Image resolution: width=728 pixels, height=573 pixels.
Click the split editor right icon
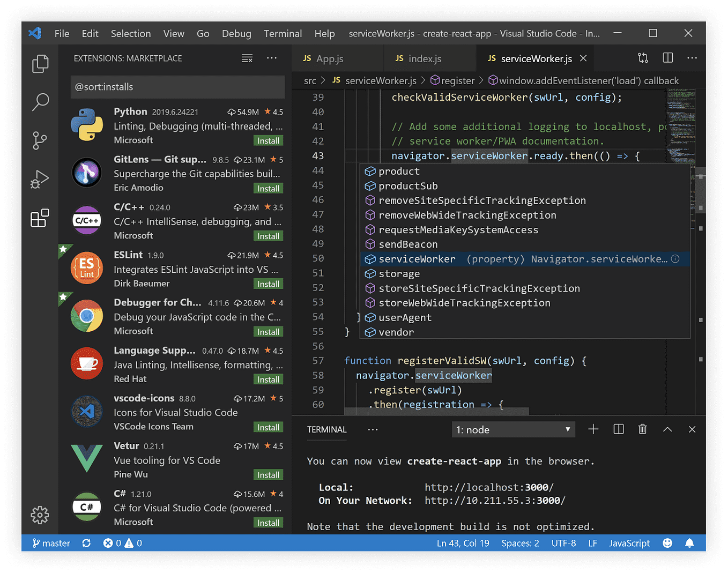click(x=668, y=58)
